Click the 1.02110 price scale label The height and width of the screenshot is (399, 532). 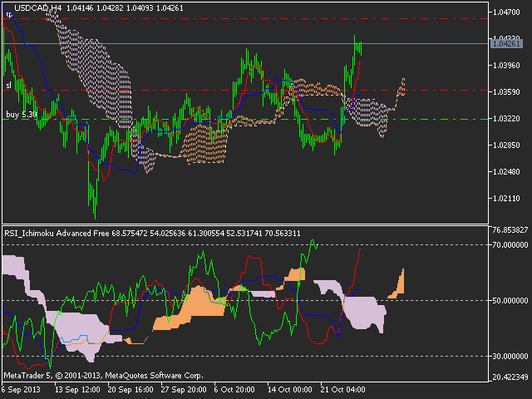506,198
